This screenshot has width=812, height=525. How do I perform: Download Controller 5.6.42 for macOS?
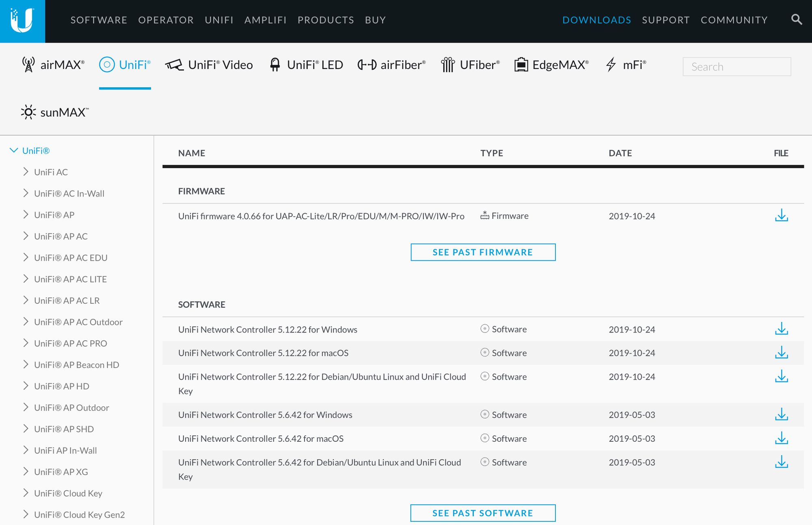[781, 439]
